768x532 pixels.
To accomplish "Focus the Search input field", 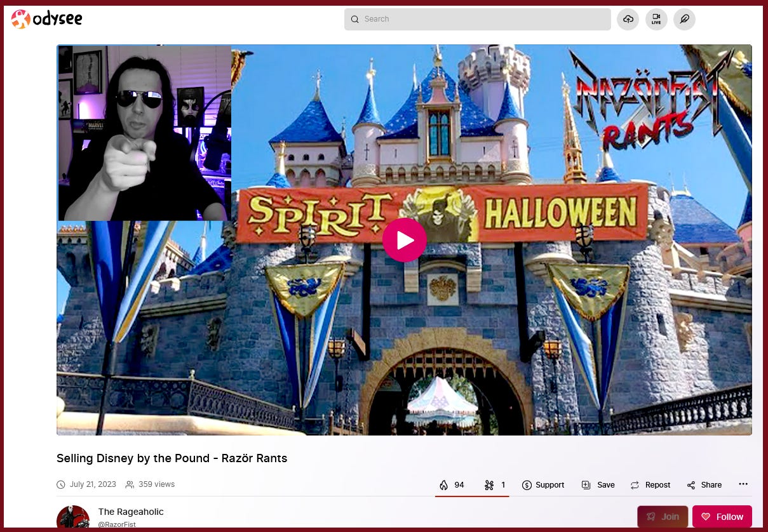I will point(478,19).
